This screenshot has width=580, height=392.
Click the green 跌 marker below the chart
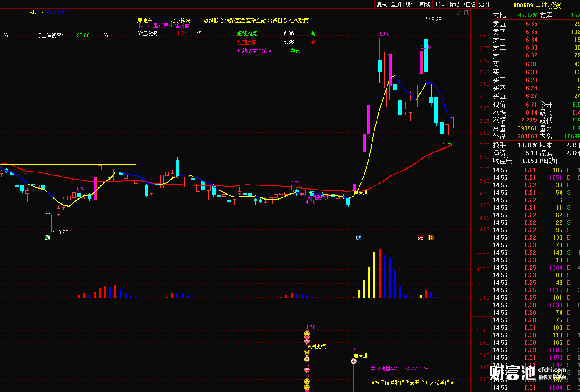(48, 238)
